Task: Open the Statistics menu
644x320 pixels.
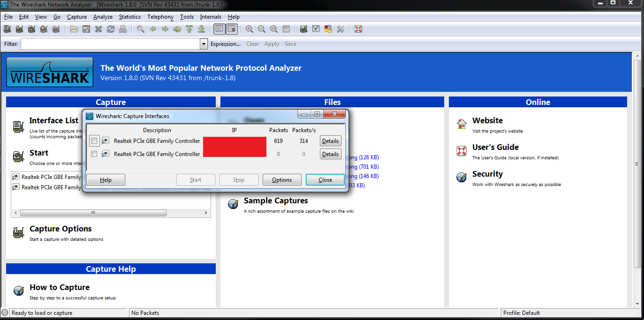Action: [x=129, y=17]
